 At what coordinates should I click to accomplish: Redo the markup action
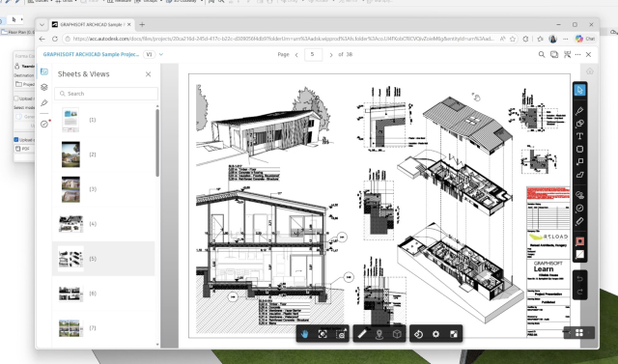click(x=579, y=292)
